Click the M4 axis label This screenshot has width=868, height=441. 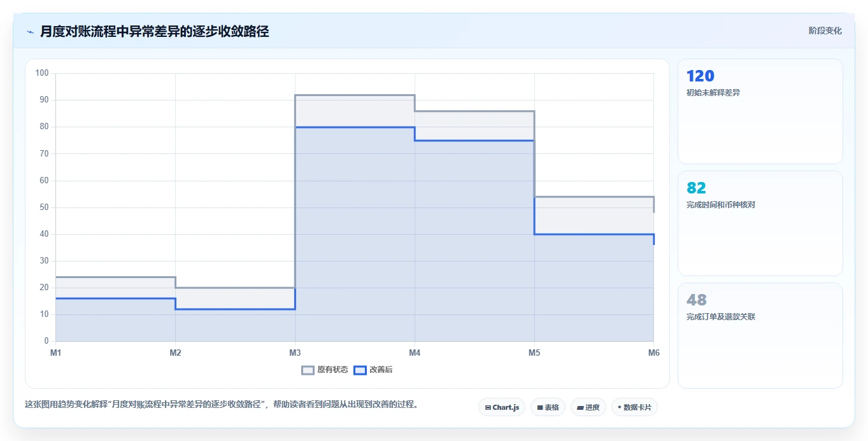click(x=415, y=353)
